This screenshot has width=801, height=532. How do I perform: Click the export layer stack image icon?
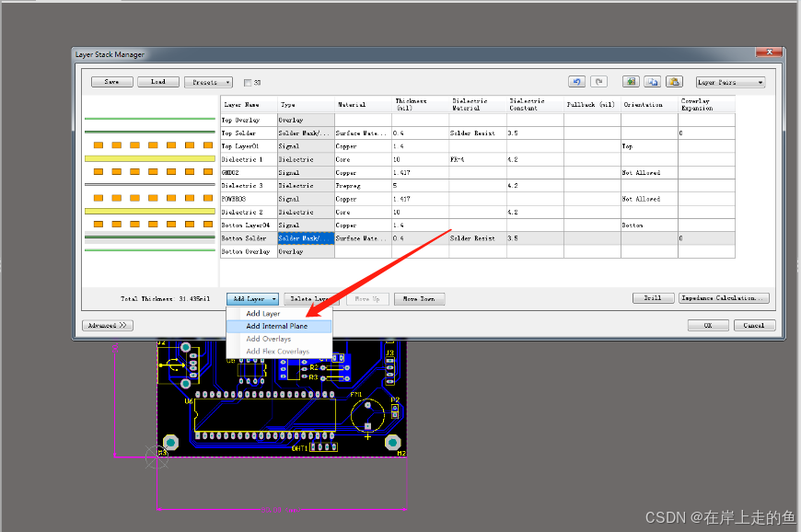[631, 82]
